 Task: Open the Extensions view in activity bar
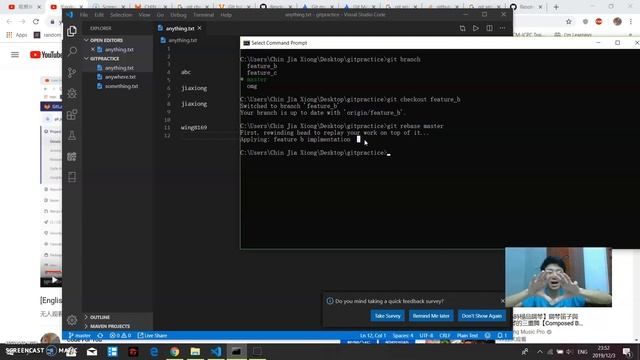72,114
